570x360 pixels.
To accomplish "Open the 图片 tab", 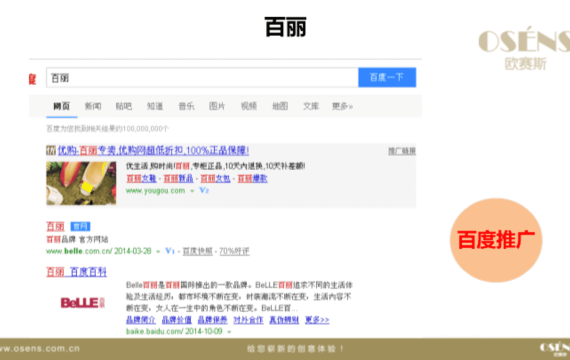I will pyautogui.click(x=217, y=106).
